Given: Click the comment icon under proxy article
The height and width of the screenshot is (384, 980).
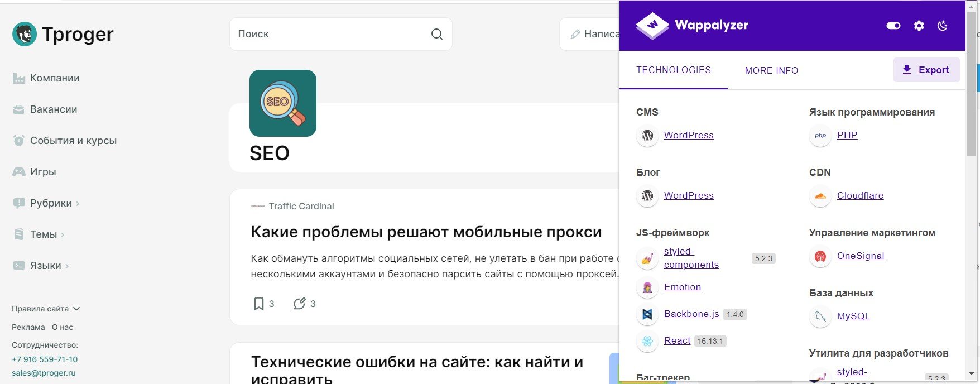Looking at the screenshot, I should tap(300, 304).
